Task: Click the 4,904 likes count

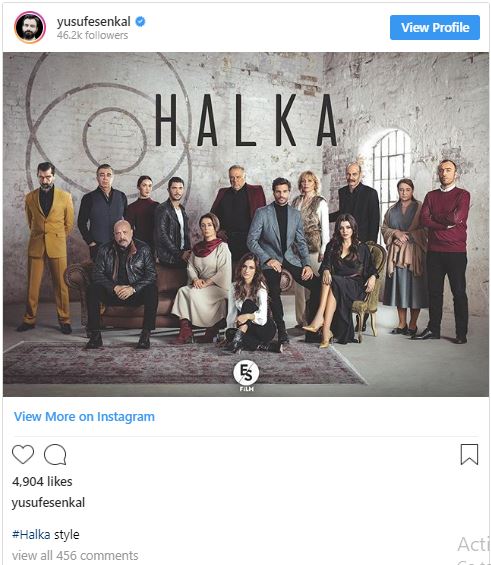Action: [x=42, y=481]
